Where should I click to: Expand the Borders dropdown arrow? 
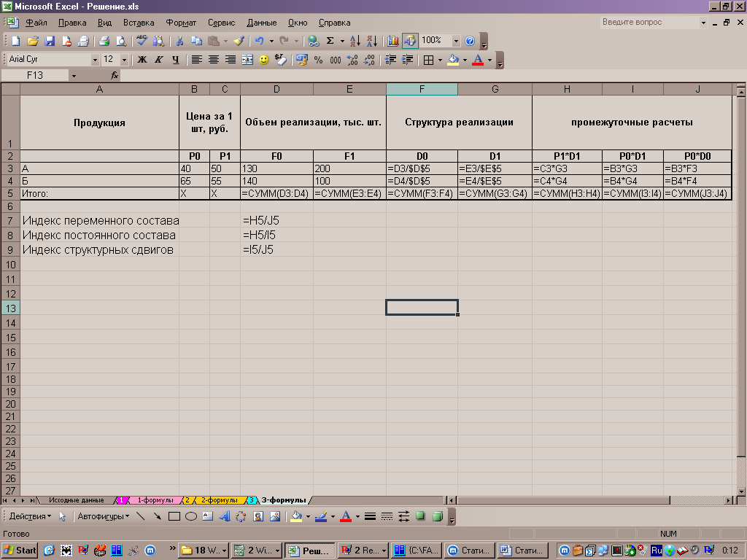440,60
